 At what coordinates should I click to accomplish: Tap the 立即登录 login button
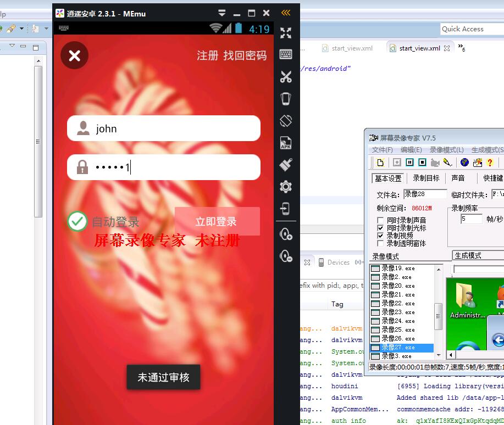[x=217, y=221]
